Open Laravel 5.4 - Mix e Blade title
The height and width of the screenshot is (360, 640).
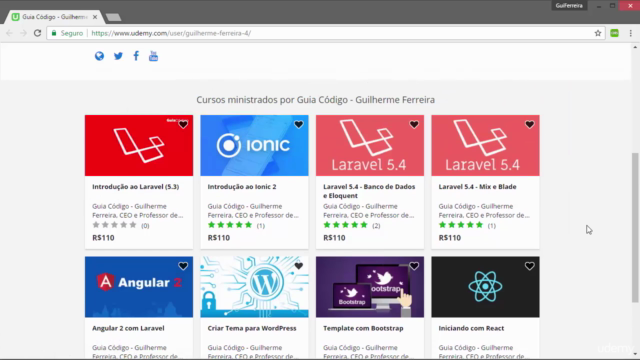[x=477, y=187]
